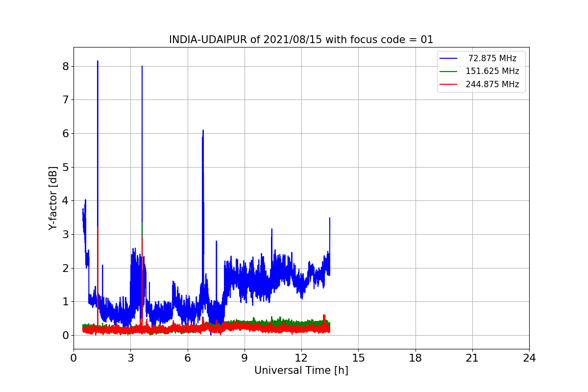
Task: Click the y-axis tick label '7'
Action: pyautogui.click(x=66, y=100)
